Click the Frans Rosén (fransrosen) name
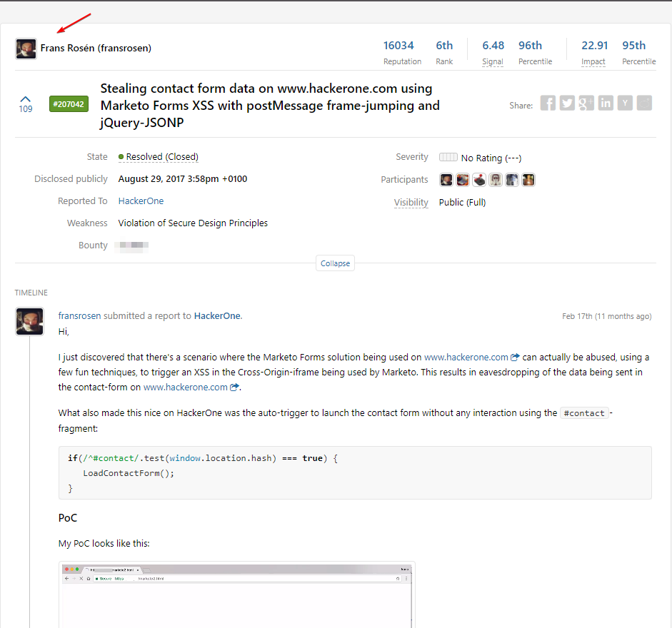This screenshot has height=628, width=672. pos(96,48)
